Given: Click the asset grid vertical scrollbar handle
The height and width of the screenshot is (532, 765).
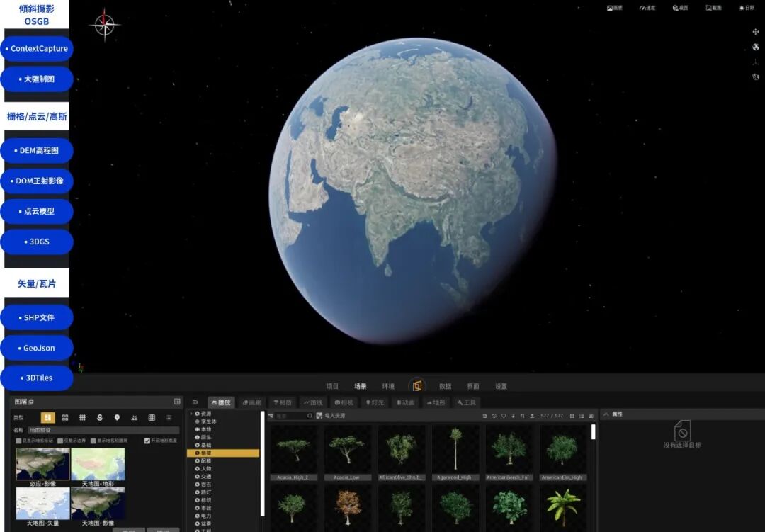Looking at the screenshot, I should point(594,432).
